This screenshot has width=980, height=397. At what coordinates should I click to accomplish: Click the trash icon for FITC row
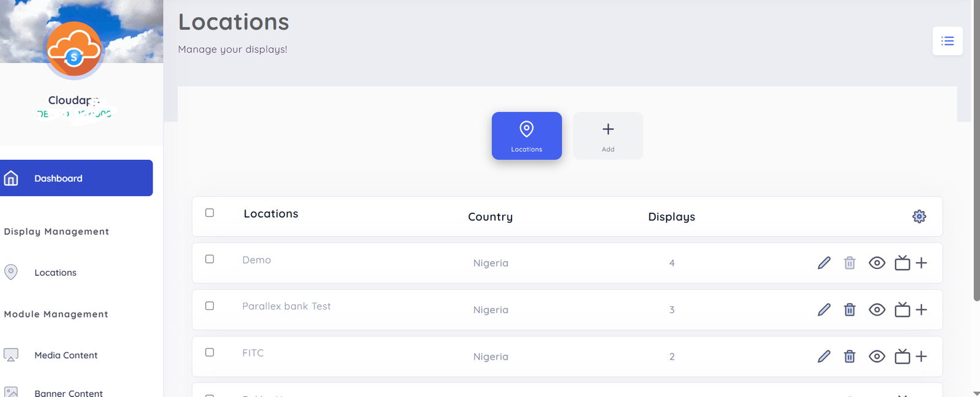pyautogui.click(x=850, y=357)
